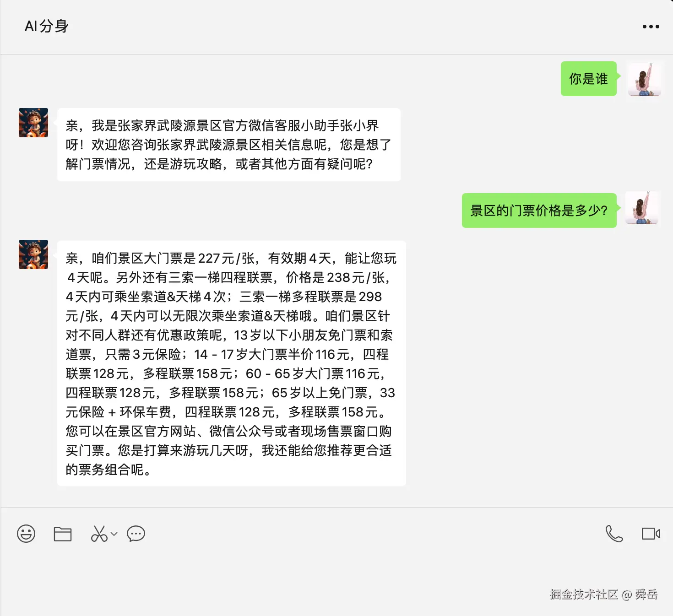The height and width of the screenshot is (616, 673).
Task: Click the AI分身 chat title
Action: (47, 26)
